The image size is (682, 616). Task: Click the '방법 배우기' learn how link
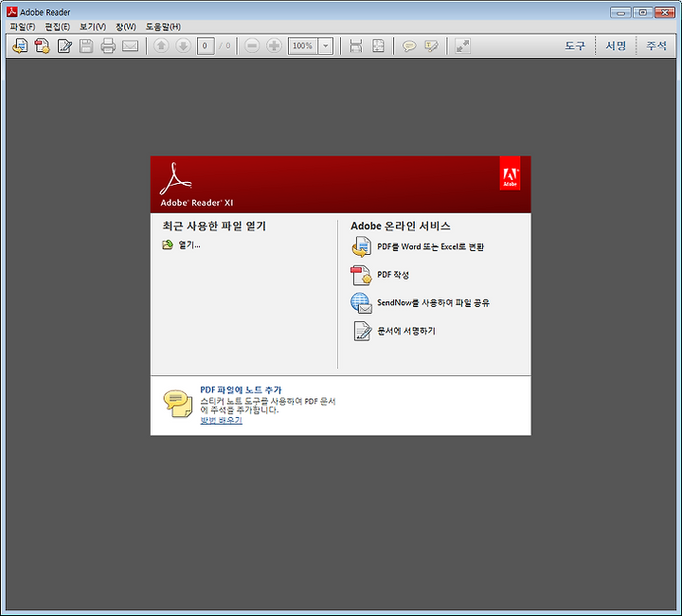pos(221,420)
